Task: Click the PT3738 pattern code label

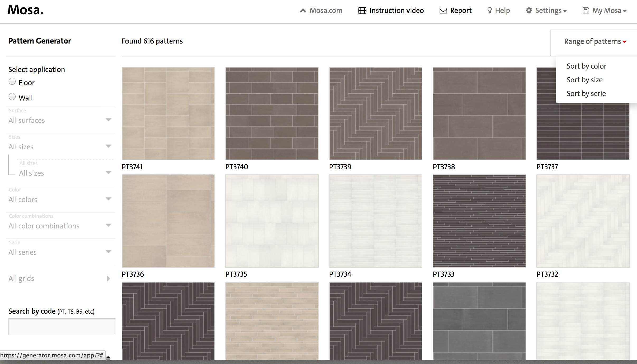Action: click(444, 167)
